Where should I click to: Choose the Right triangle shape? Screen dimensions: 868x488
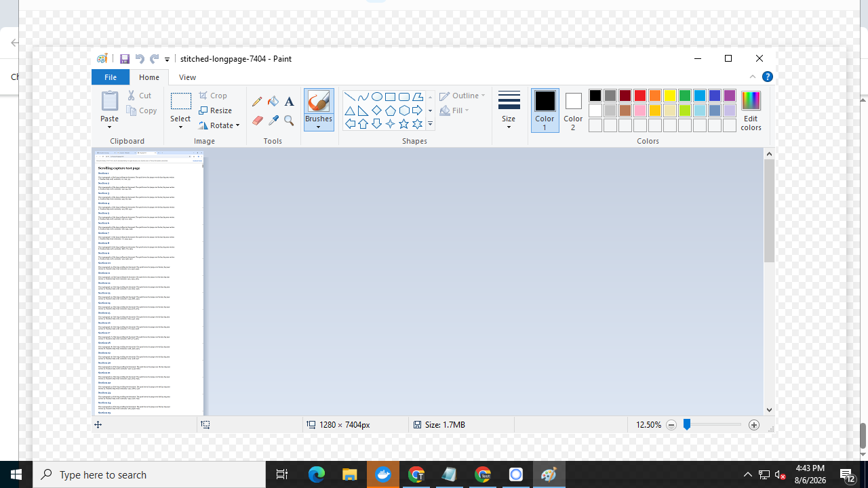[363, 110]
